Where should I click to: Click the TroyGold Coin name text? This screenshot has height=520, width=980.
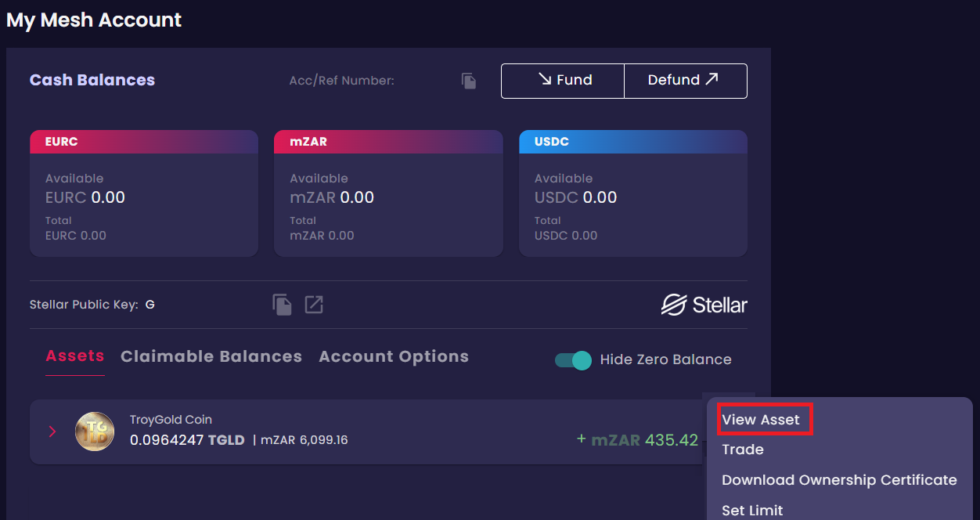pos(171,420)
